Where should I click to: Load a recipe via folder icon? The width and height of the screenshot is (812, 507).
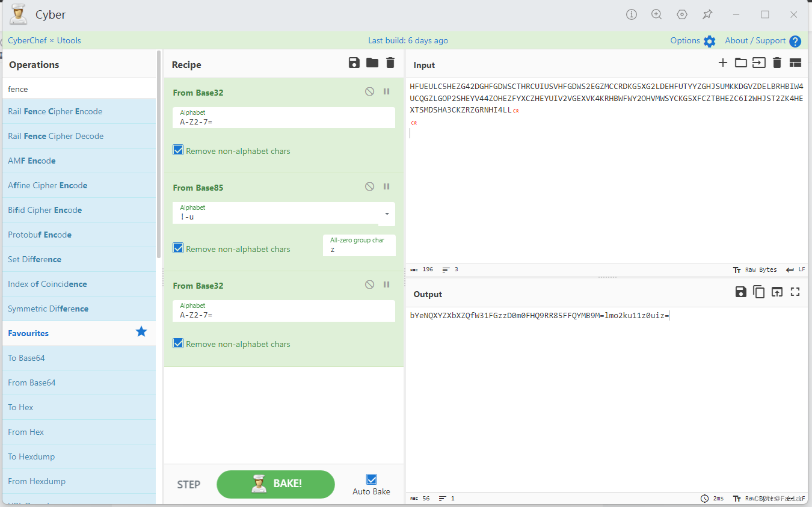pyautogui.click(x=372, y=63)
